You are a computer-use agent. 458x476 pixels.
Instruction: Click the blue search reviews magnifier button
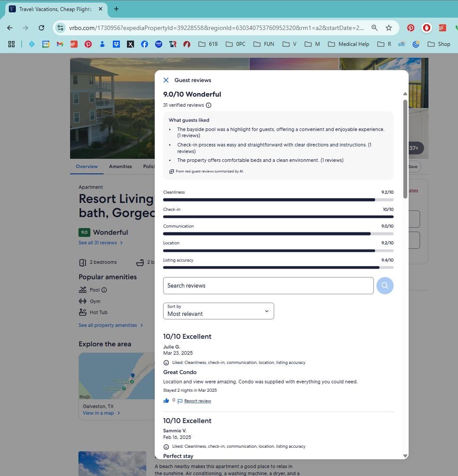pyautogui.click(x=384, y=285)
